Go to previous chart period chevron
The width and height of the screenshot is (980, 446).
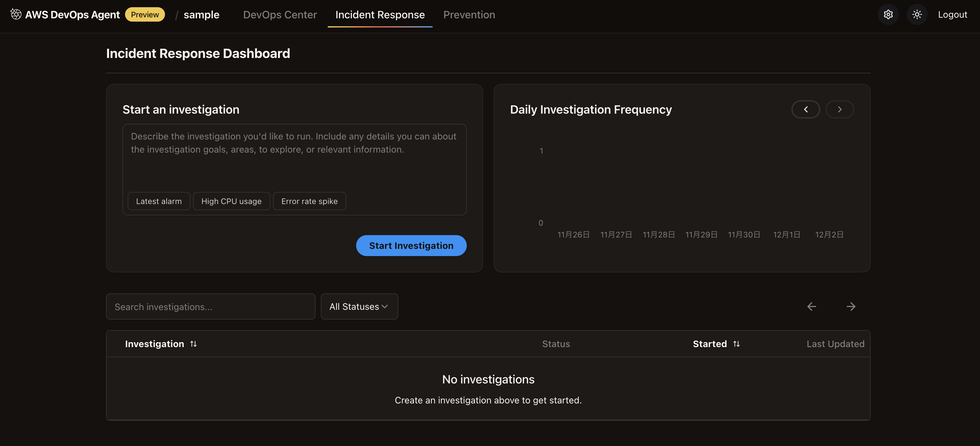(806, 110)
